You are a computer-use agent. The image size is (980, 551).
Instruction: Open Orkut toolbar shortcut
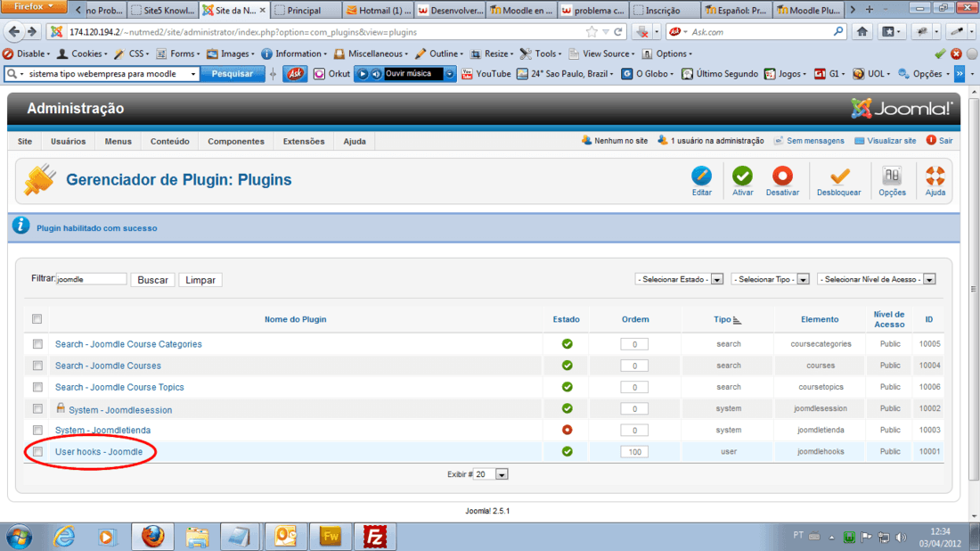coord(332,74)
